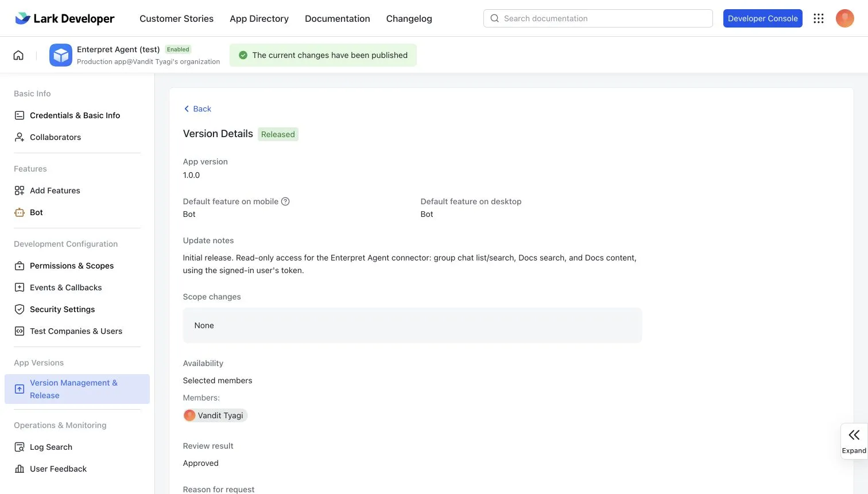The height and width of the screenshot is (494, 868).
Task: Click the Test Companies & Users icon
Action: coord(20,331)
